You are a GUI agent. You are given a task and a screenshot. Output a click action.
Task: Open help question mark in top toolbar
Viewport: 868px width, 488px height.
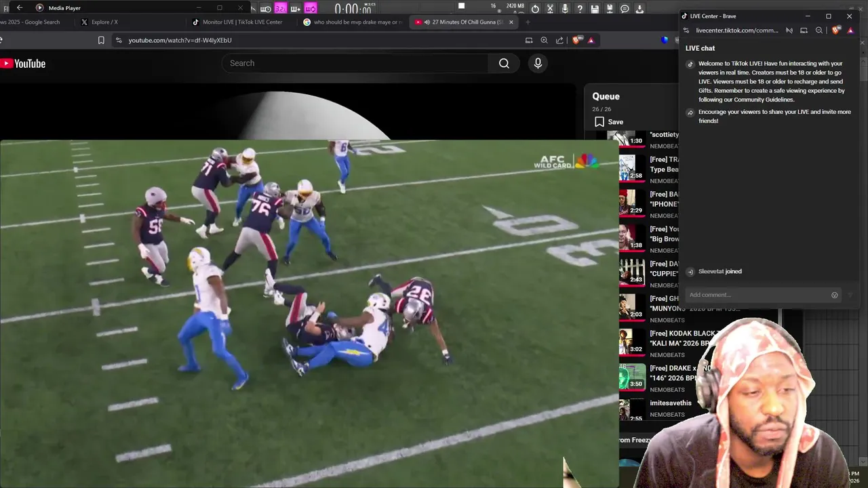click(580, 9)
